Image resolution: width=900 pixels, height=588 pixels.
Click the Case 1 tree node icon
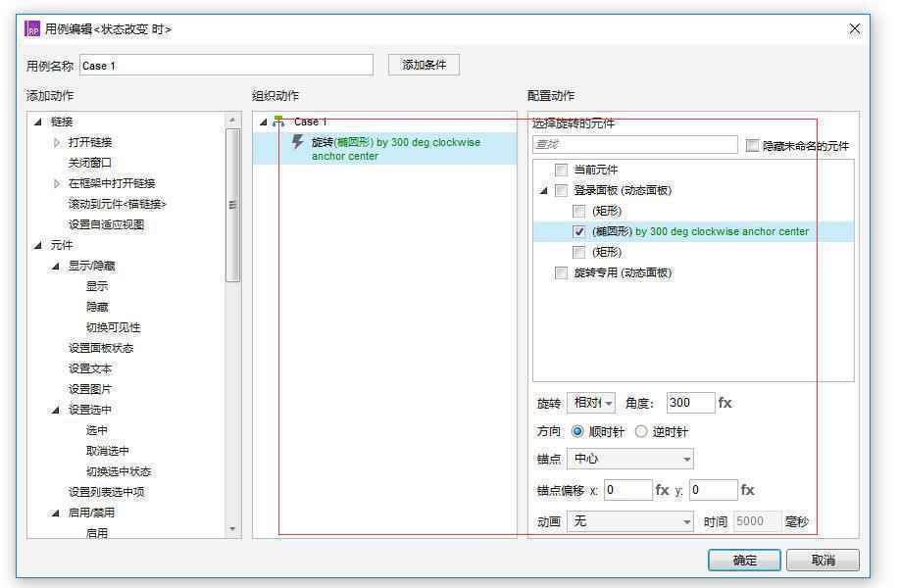(x=279, y=122)
